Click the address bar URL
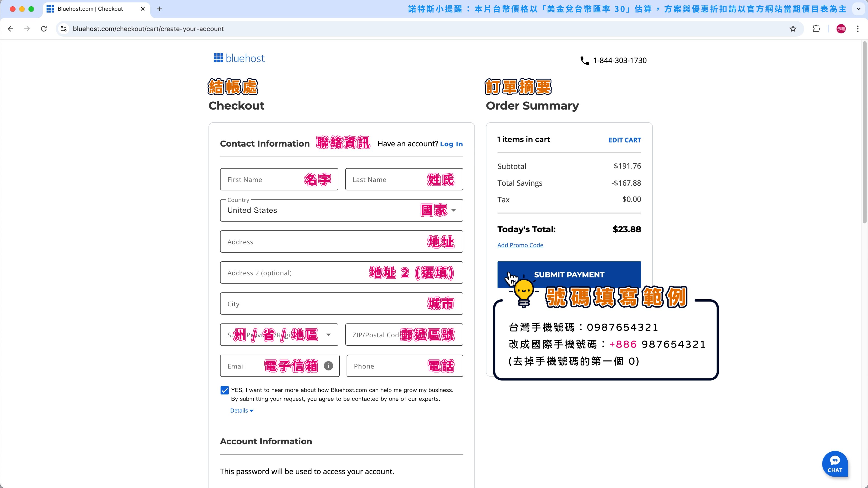 pyautogui.click(x=148, y=29)
